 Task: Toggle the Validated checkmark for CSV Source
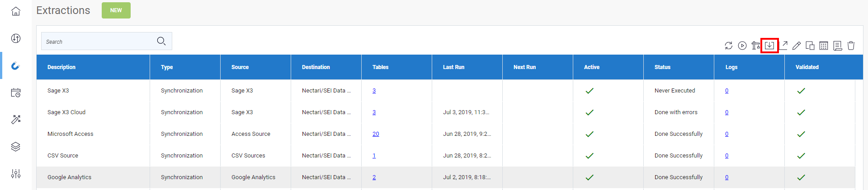point(801,156)
